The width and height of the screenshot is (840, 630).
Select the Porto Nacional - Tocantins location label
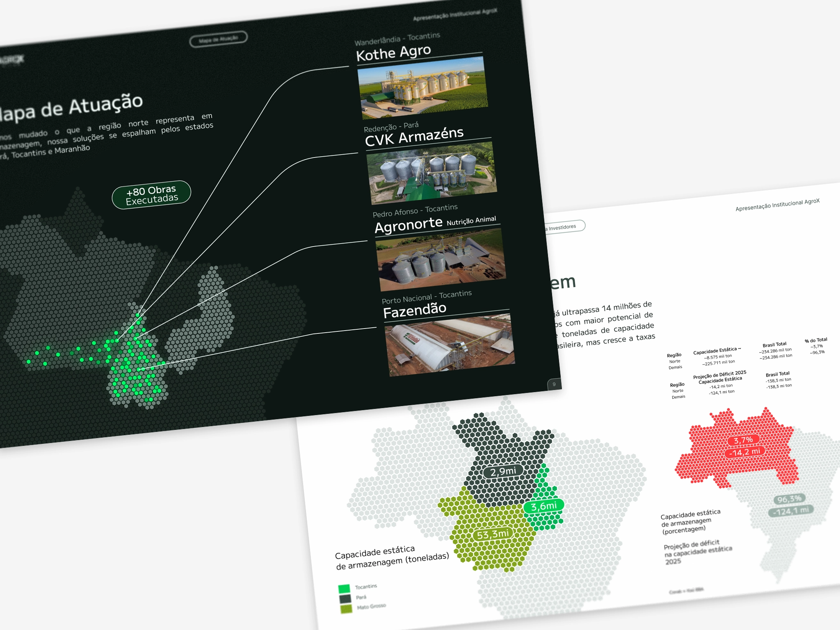427,297
